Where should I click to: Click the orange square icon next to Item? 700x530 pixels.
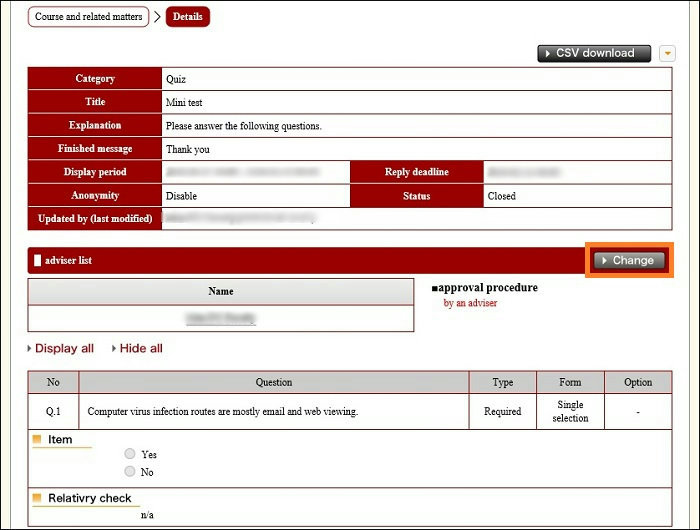click(38, 439)
